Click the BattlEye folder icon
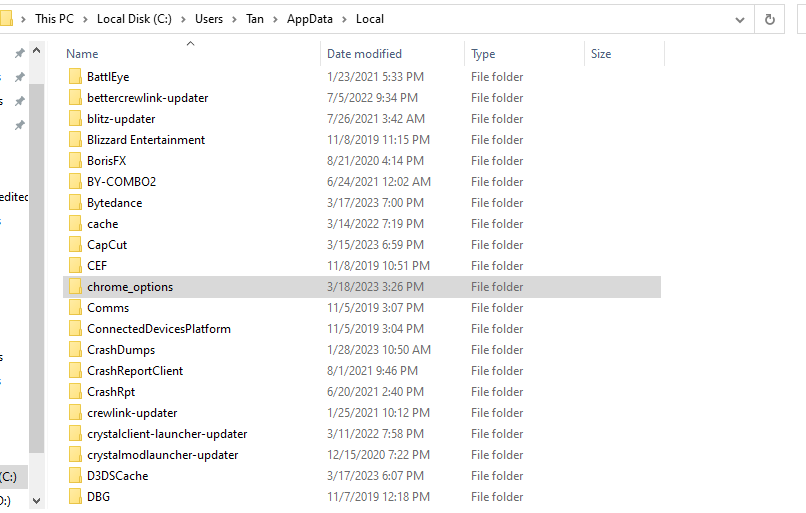Screen dimensions: 806x513 [75, 77]
